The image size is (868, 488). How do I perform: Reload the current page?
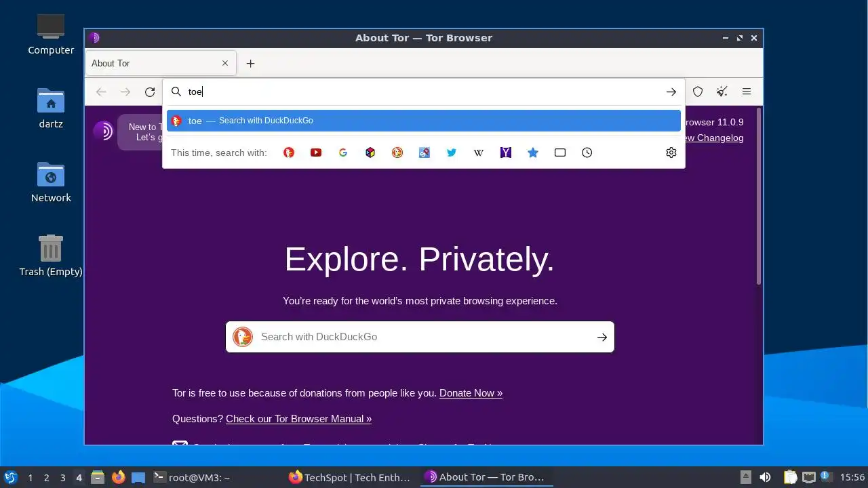pyautogui.click(x=150, y=91)
